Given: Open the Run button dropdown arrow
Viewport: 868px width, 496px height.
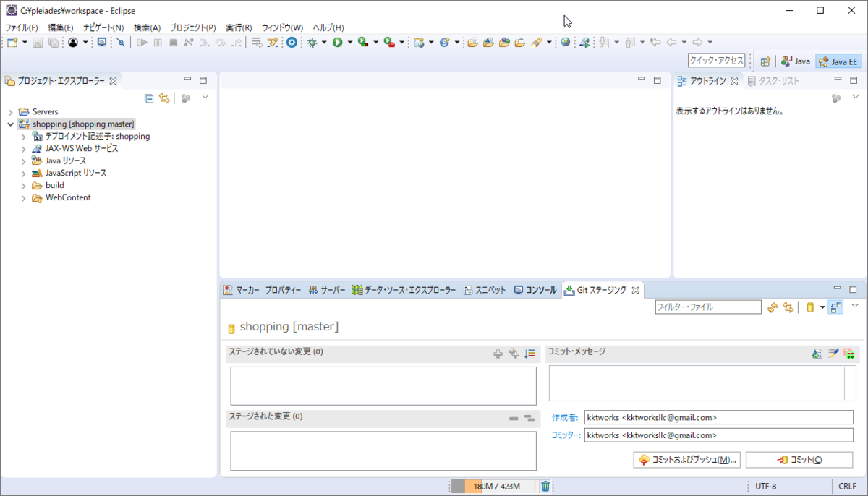Looking at the screenshot, I should [349, 43].
